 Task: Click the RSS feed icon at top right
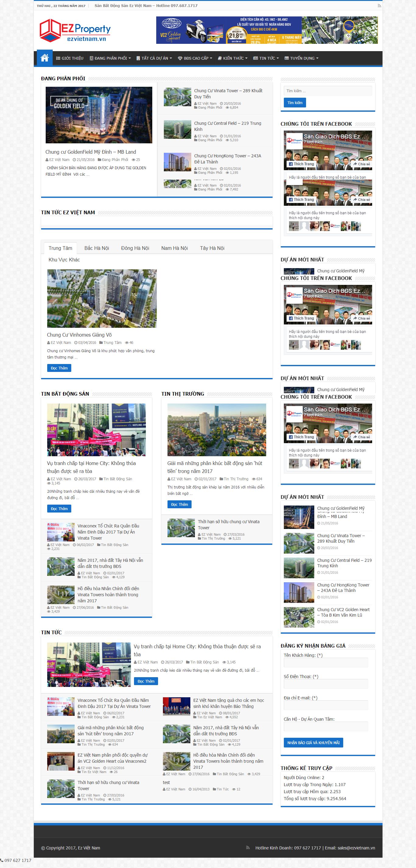pyautogui.click(x=379, y=6)
